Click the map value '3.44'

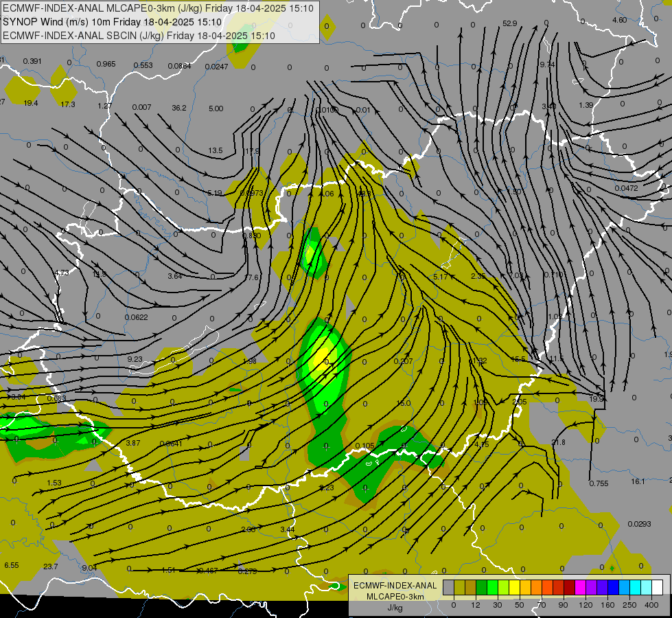click(288, 529)
